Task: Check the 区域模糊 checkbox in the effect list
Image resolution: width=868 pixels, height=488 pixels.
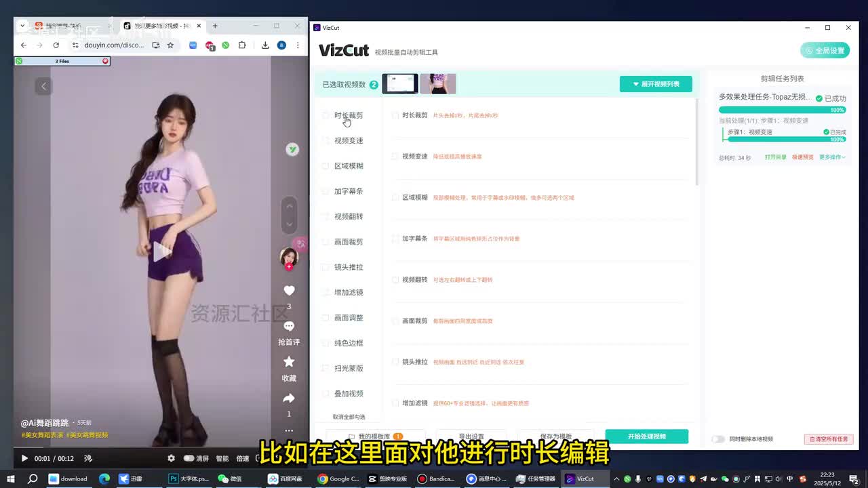Action: (x=395, y=198)
